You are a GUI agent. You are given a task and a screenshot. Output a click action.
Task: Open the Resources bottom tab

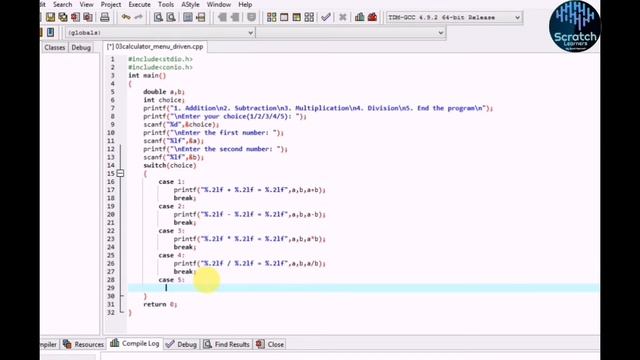[x=84, y=344]
